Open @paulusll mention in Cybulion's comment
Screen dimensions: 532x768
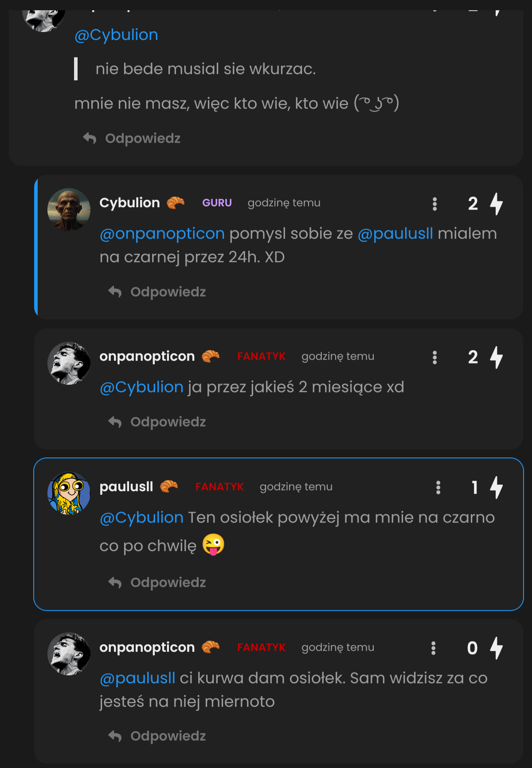(395, 233)
